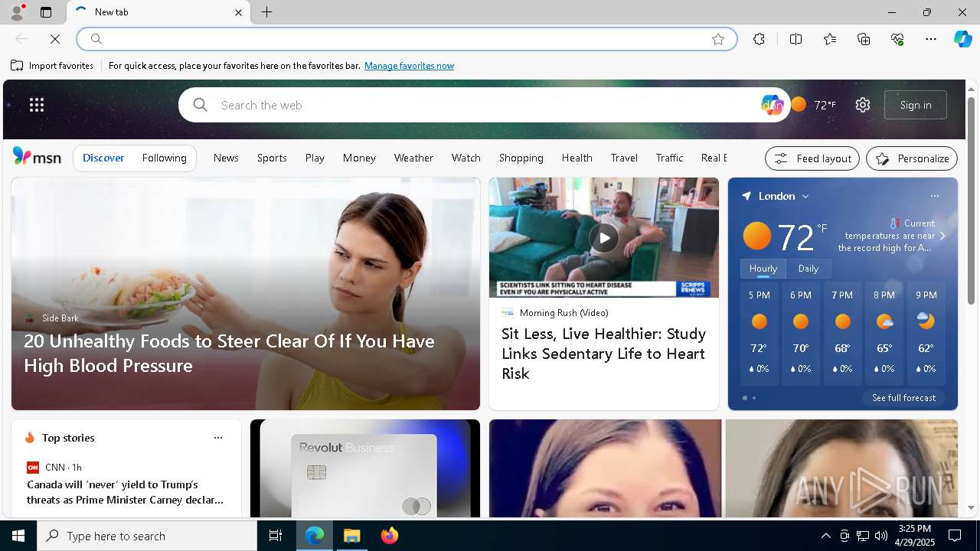
Task: Open File Explorer from taskbar
Action: click(352, 536)
